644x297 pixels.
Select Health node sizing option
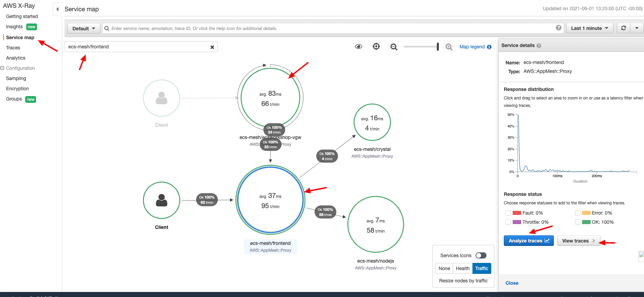463,268
